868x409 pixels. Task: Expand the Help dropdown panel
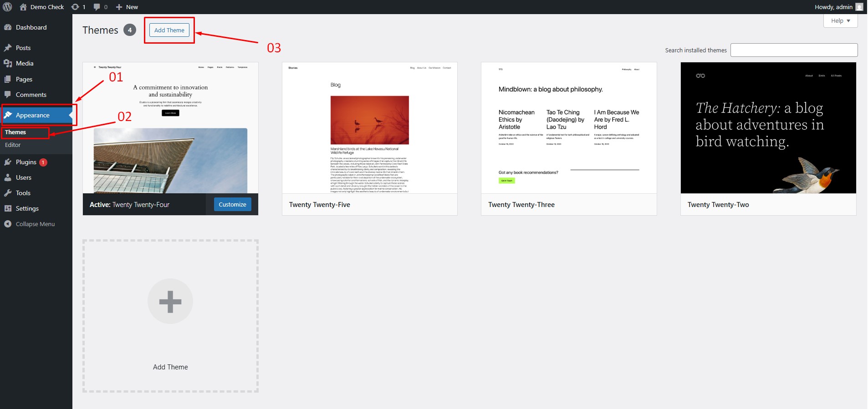[x=840, y=21]
